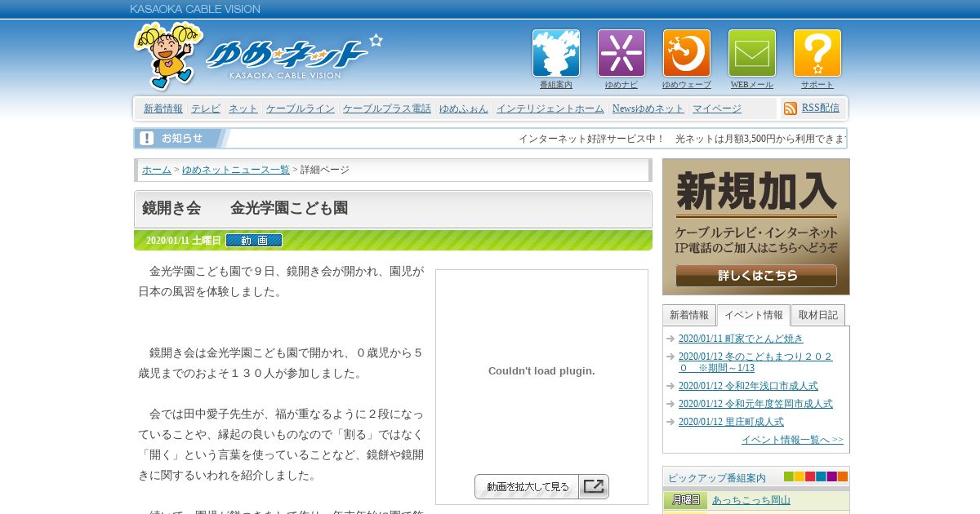Click the orange swatch in ピックアップ番組案内
This screenshot has height=514, width=980.
[x=842, y=476]
